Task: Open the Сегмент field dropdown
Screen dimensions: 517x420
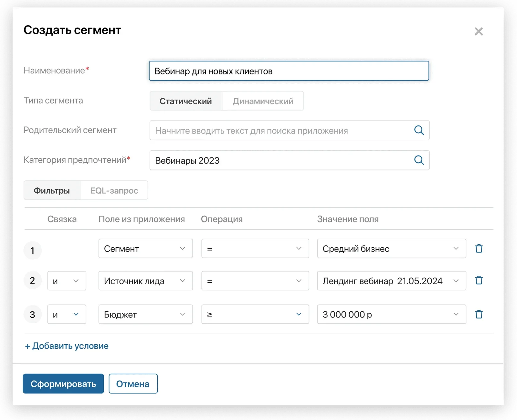Action: [145, 249]
